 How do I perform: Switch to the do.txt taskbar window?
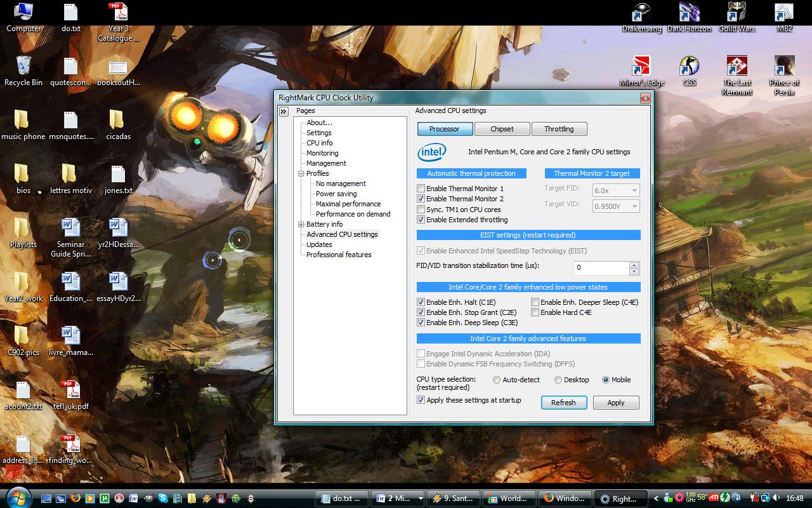pos(343,498)
